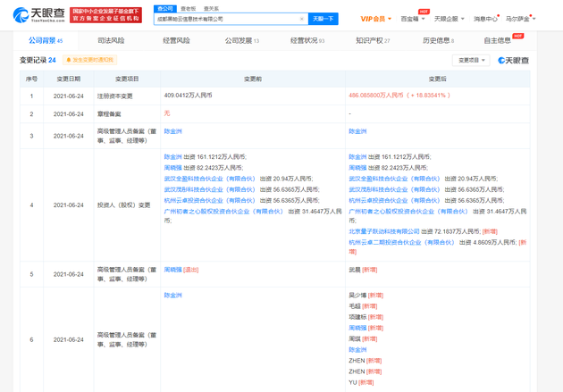Image resolution: width=563 pixels, height=392 pixels.
Task: Open the 天眼企服 menu
Action: 448,19
